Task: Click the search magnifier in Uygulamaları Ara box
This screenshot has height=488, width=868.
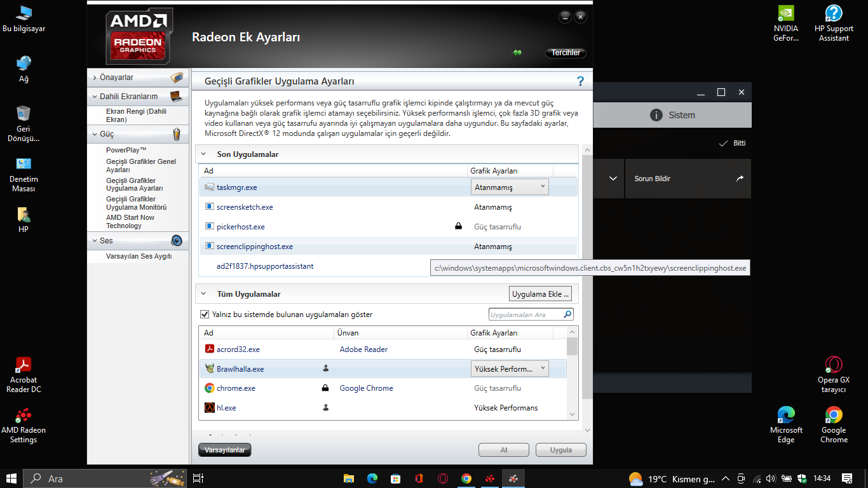Action: (567, 315)
